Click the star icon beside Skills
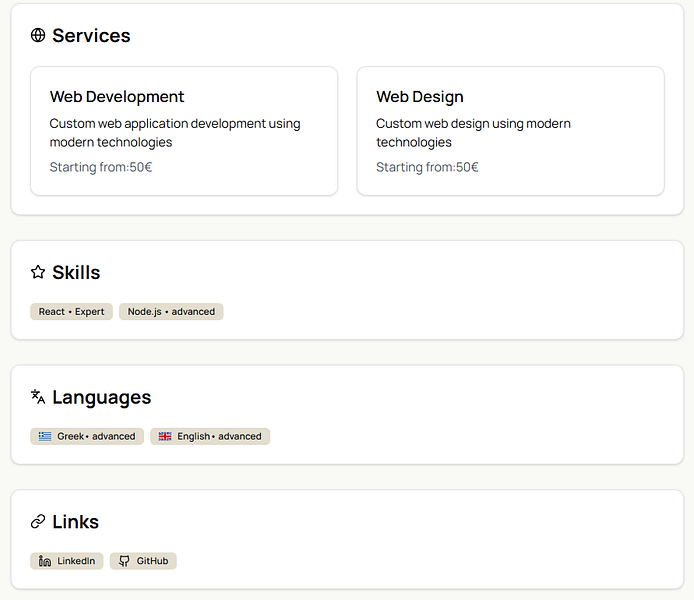The width and height of the screenshot is (694, 600). coord(38,272)
